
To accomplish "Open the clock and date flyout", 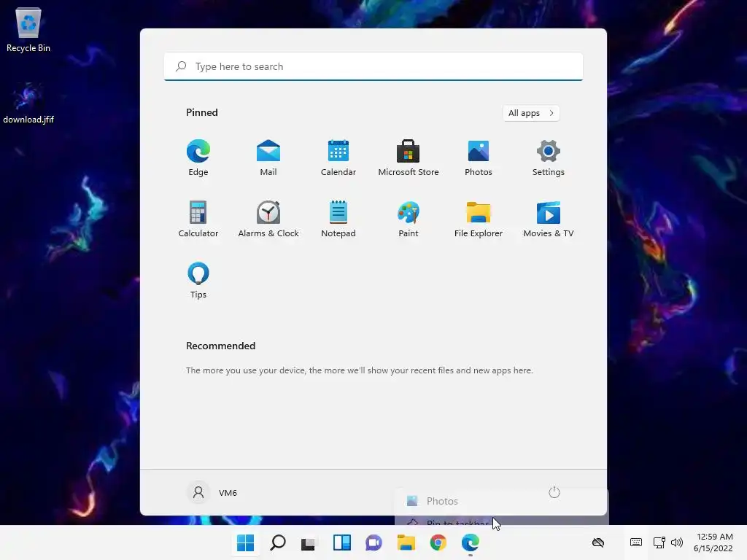I will point(713,542).
